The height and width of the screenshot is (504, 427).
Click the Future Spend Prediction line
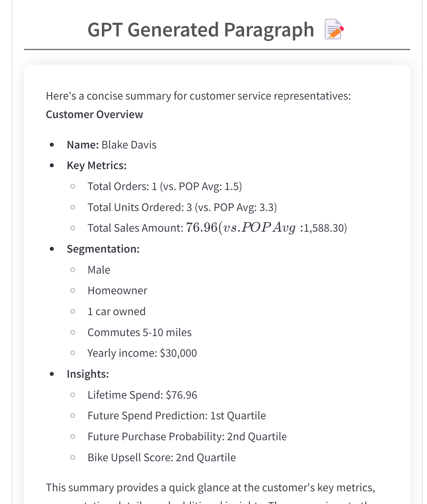click(x=176, y=416)
